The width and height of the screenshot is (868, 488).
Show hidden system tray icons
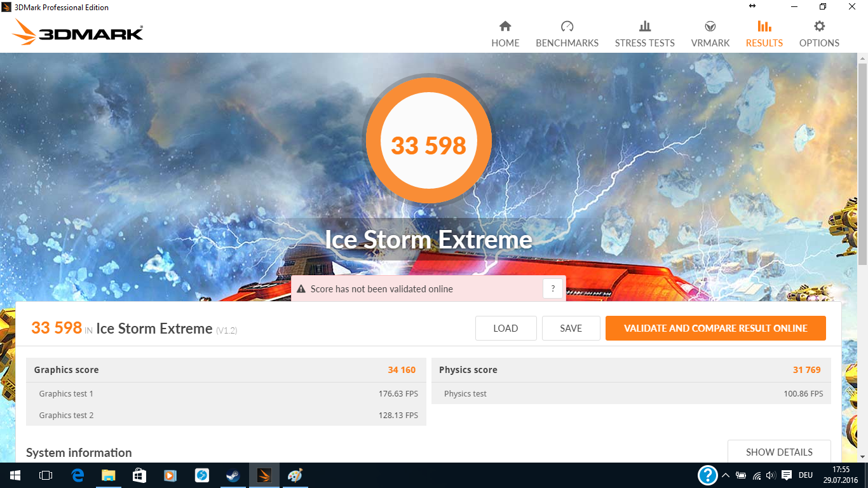[726, 475]
